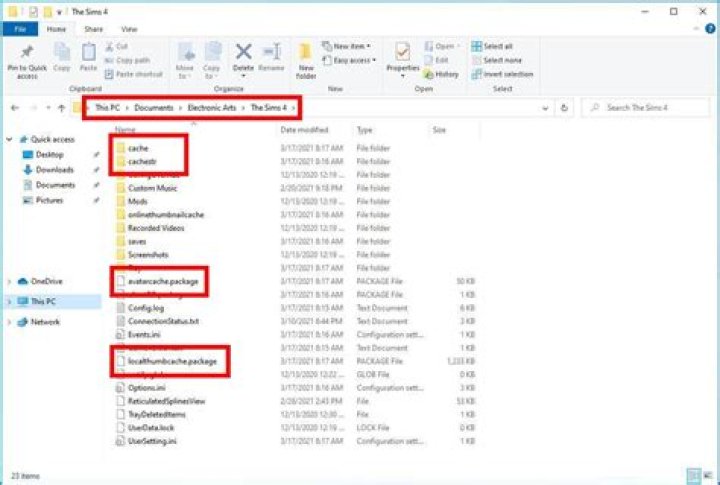
Task: Select the onlinethumbnailcache folder
Action: pos(166,215)
